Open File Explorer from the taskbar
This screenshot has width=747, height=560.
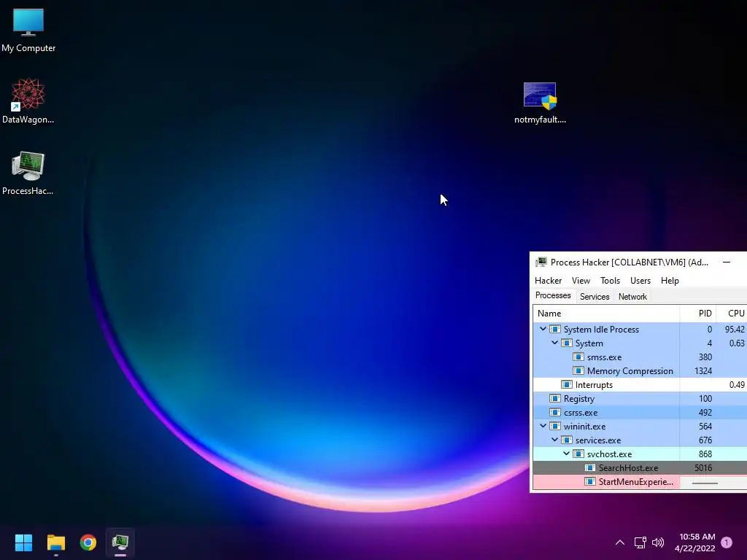[x=55, y=542]
